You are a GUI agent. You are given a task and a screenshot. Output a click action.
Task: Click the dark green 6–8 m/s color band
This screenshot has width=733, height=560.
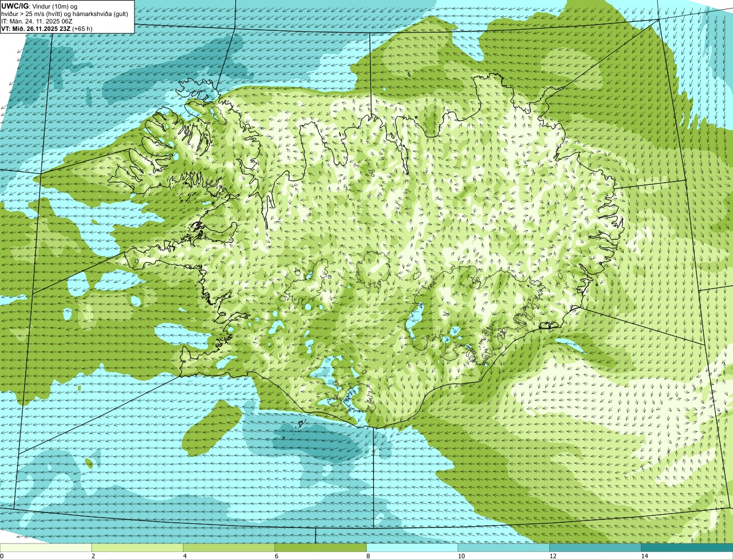(321, 547)
